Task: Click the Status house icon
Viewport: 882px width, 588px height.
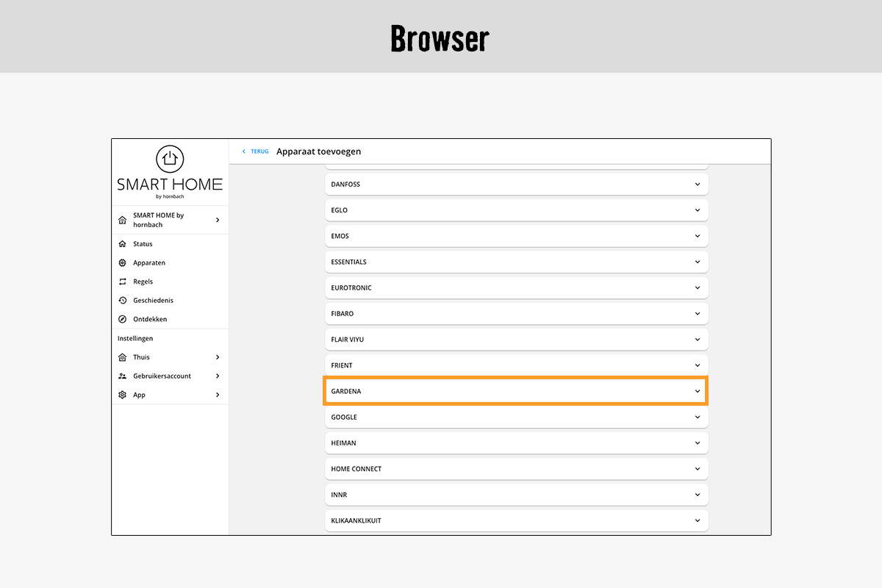Action: [x=123, y=244]
